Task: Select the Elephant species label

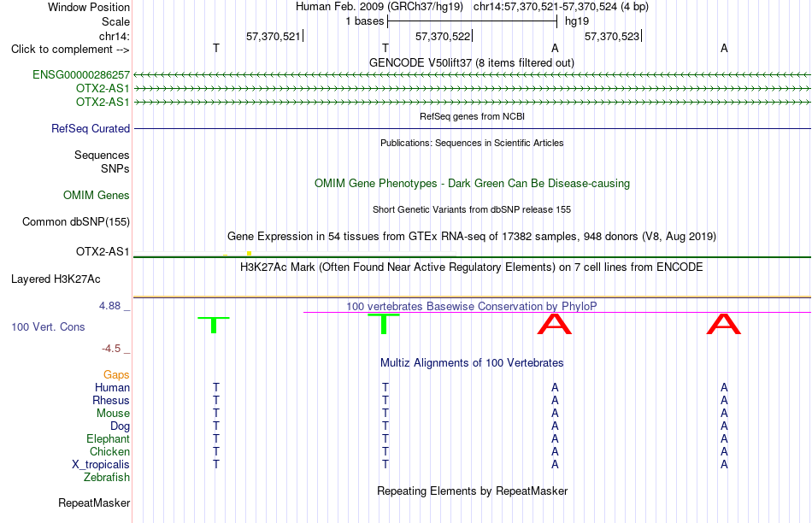Action: pos(109,438)
